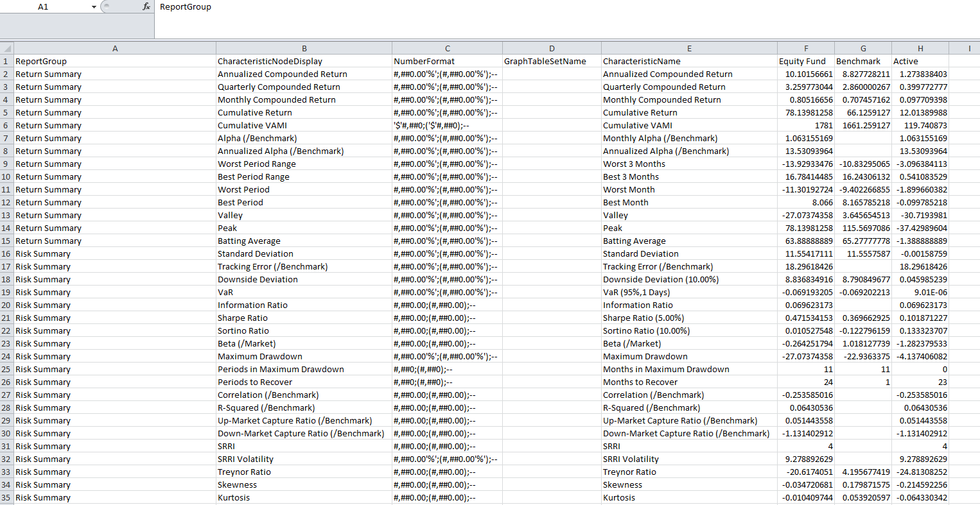
Task: Click the Insert Function fx icon
Action: (x=146, y=7)
